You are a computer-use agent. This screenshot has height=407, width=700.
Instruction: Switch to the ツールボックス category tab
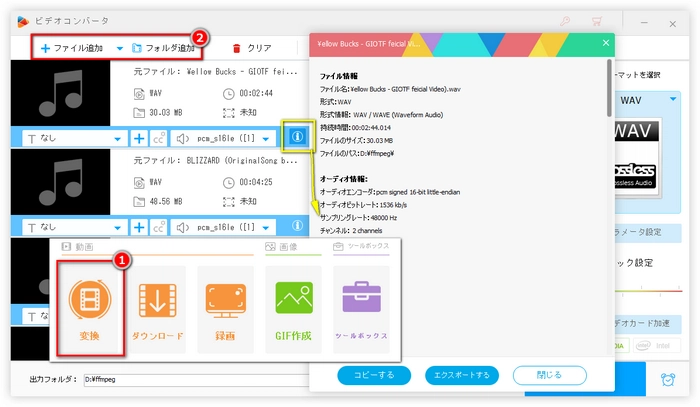tap(361, 246)
